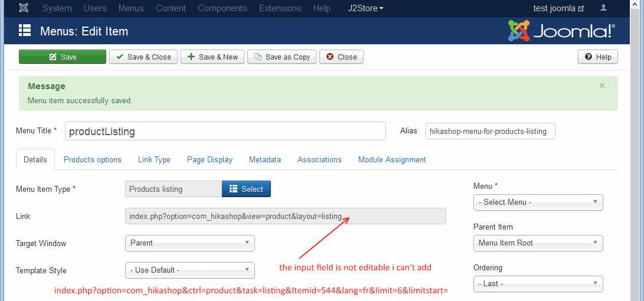Switch to the Module Assignment tab
This screenshot has height=301, width=644.
coord(392,160)
